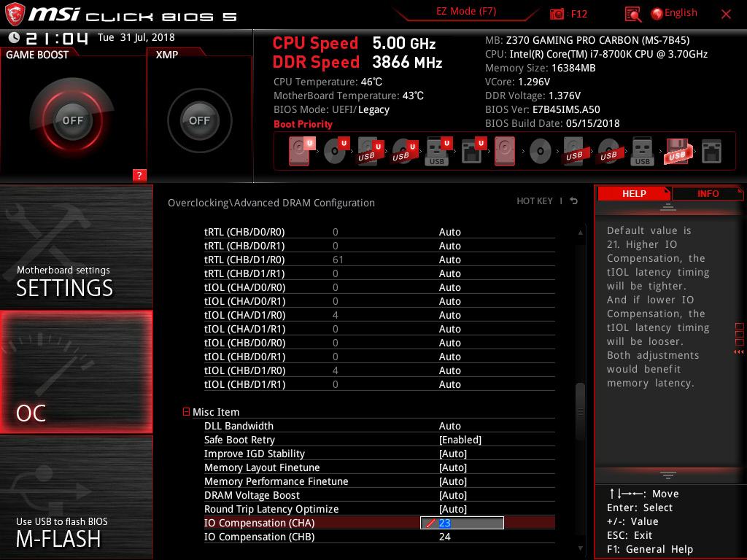
Task: Select the tIOL (CHB/D0/R1) row
Action: tap(379, 356)
